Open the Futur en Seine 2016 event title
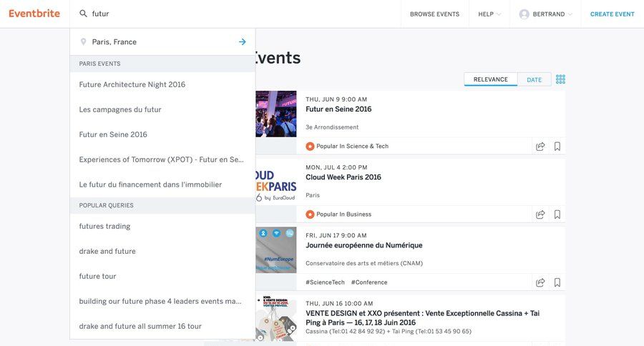 [338, 109]
